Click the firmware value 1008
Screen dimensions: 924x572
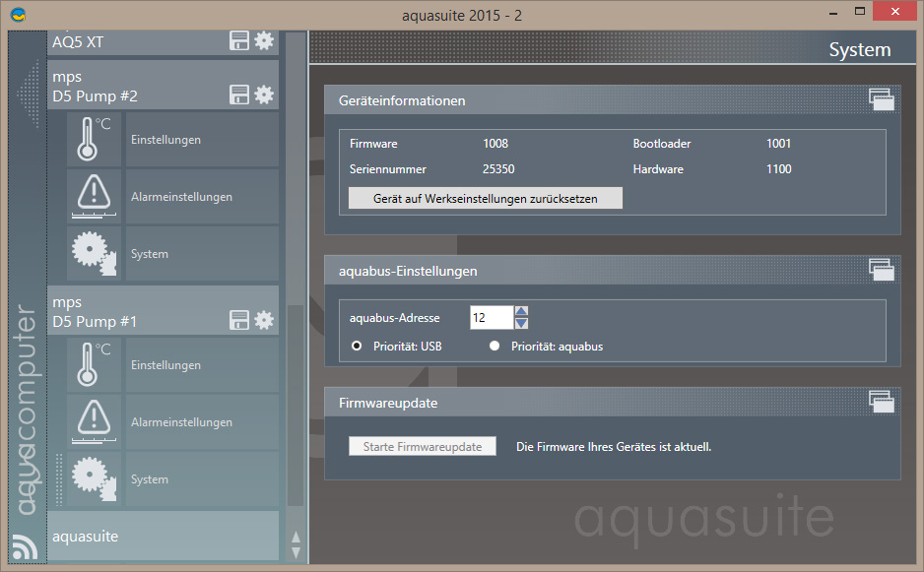point(495,143)
